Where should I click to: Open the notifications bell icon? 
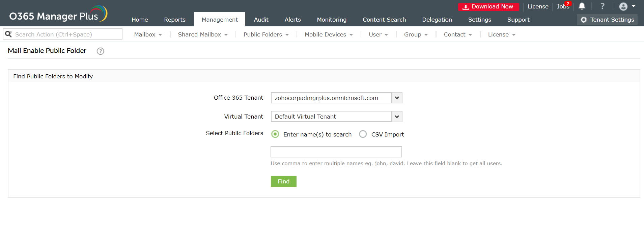[582, 6]
